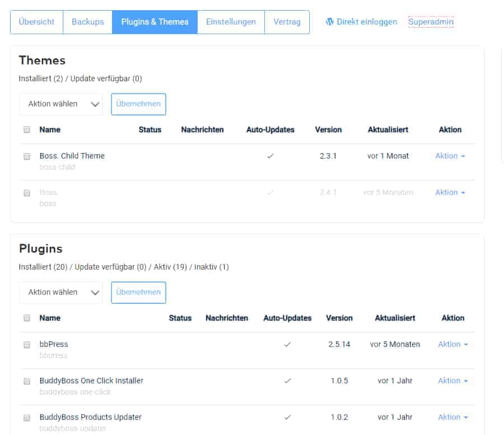
Task: Open the Aktion wählen dropdown under Themes
Action: coord(61,104)
